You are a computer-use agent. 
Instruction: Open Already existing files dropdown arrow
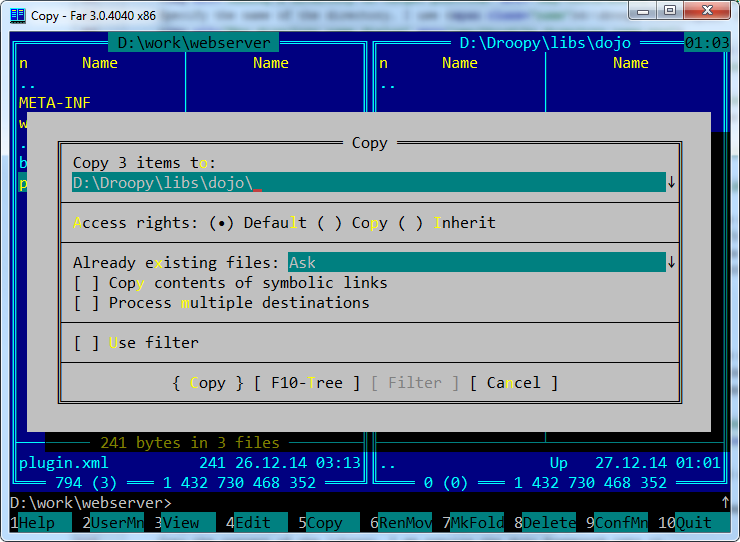(671, 263)
